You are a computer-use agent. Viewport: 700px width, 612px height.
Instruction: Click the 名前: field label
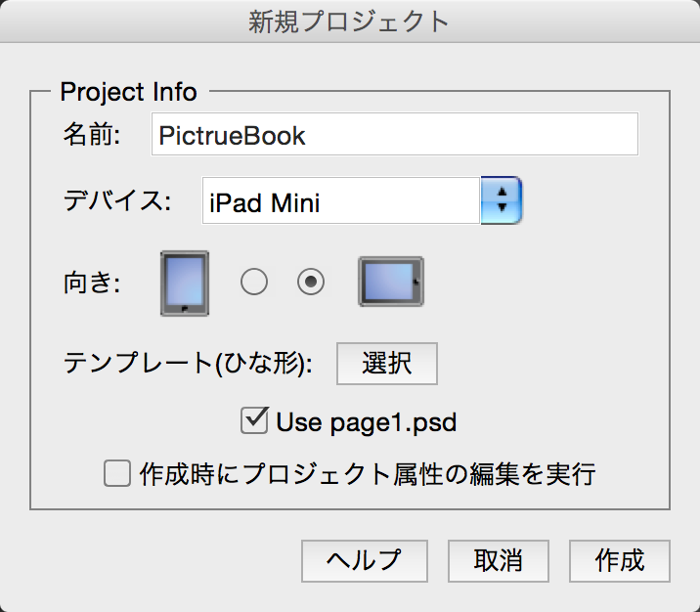pyautogui.click(x=92, y=134)
